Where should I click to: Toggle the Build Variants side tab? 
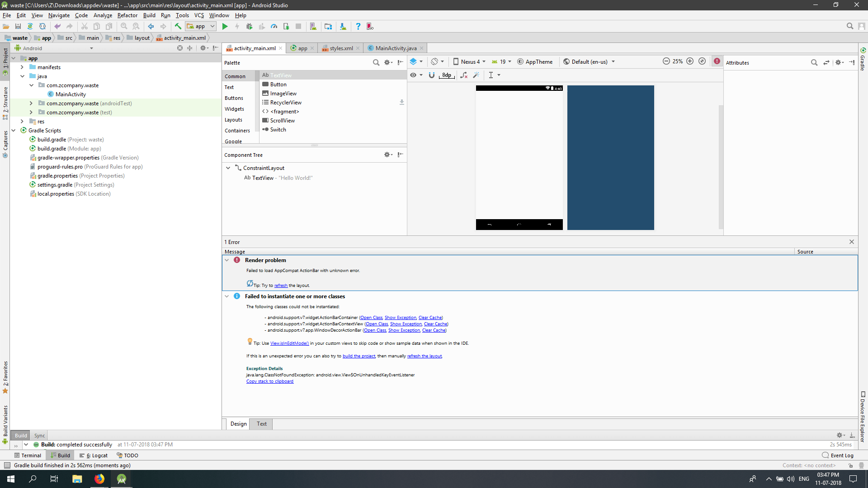click(x=5, y=425)
